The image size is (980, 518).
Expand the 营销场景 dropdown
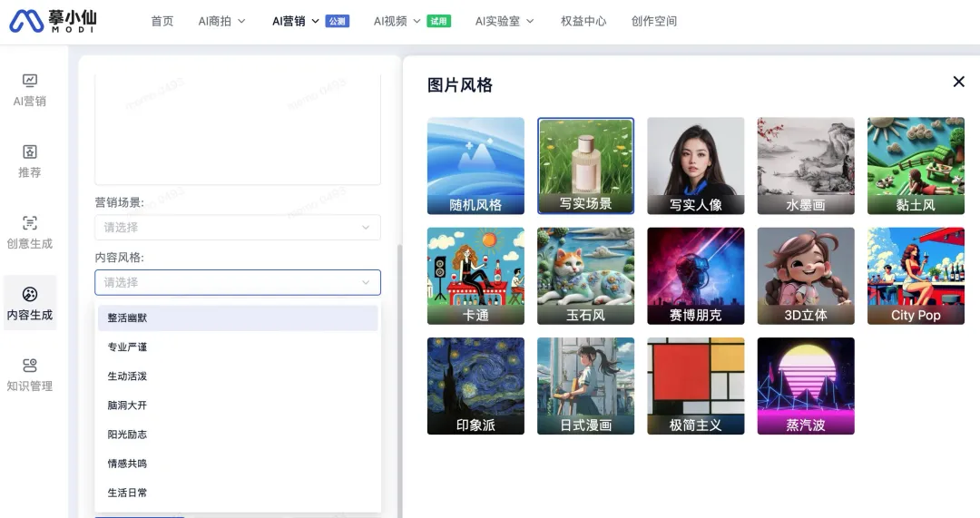pos(237,228)
